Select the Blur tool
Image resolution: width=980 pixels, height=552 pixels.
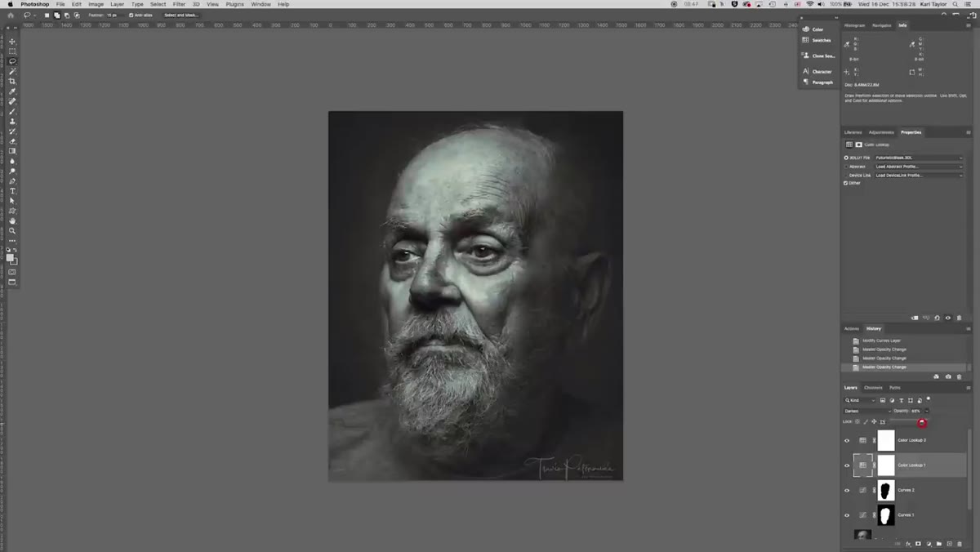(12, 161)
